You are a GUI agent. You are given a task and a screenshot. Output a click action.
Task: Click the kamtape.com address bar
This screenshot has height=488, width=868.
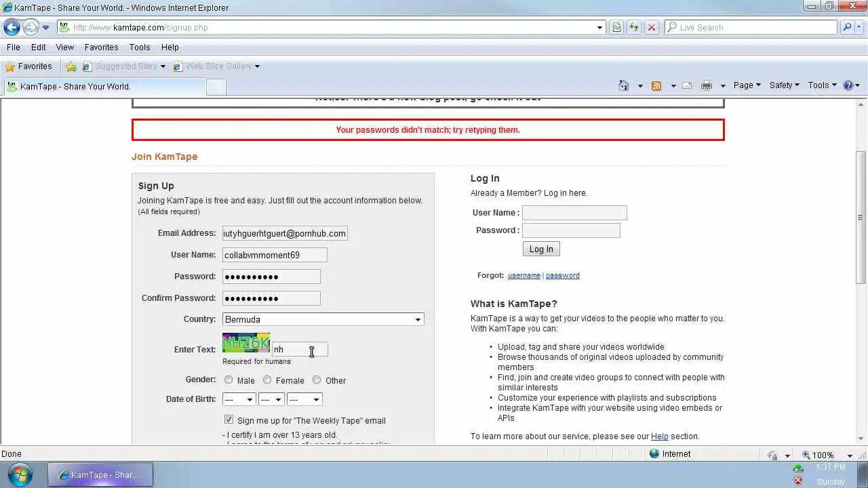pos(325,27)
